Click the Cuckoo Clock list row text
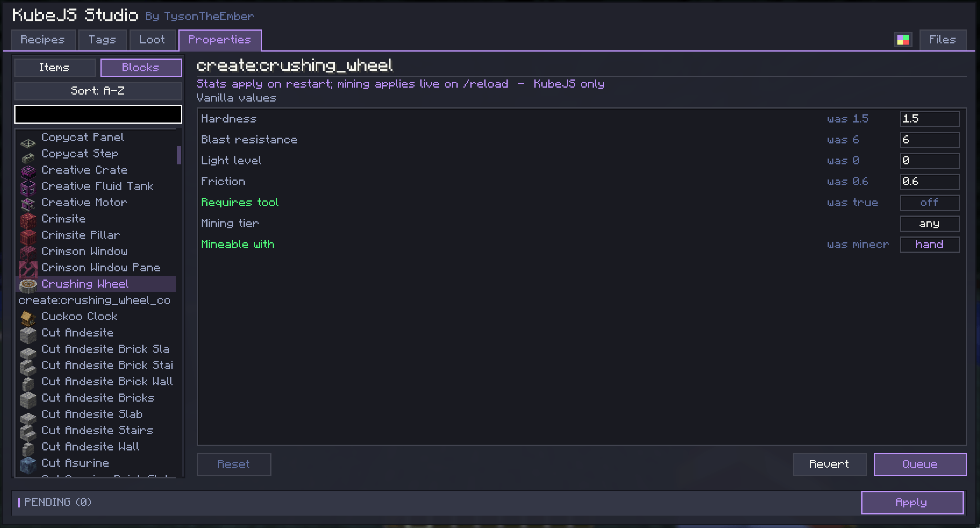This screenshot has width=980, height=528. (80, 317)
